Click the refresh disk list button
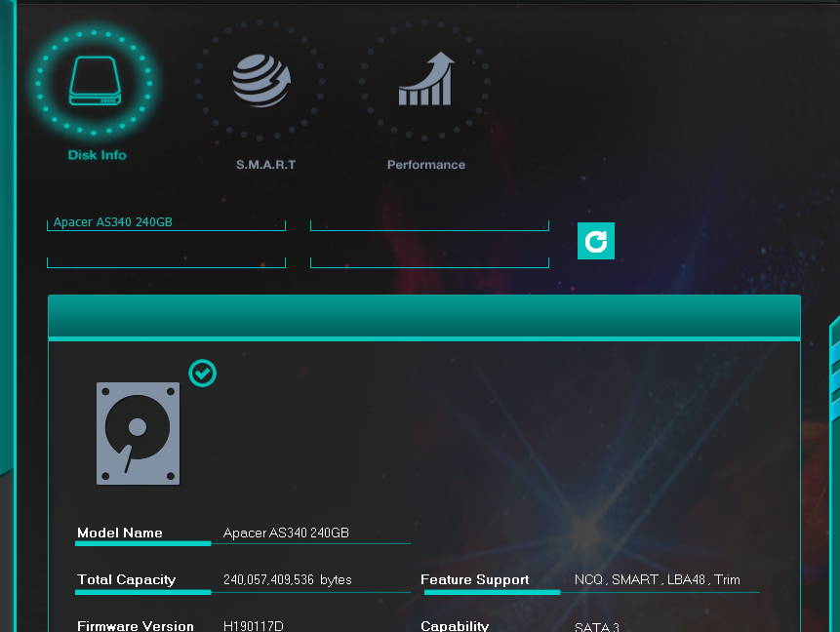Viewport: 840px width, 632px height. point(596,241)
